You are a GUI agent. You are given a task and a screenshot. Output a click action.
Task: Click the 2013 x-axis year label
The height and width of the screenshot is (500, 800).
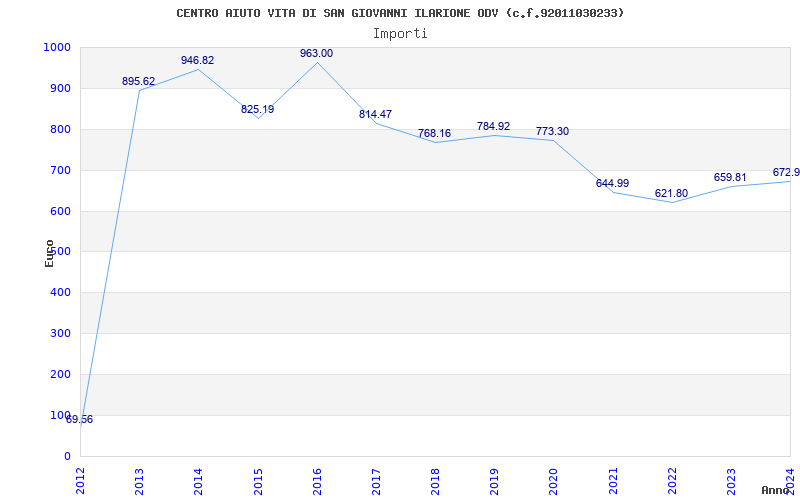[x=139, y=478]
